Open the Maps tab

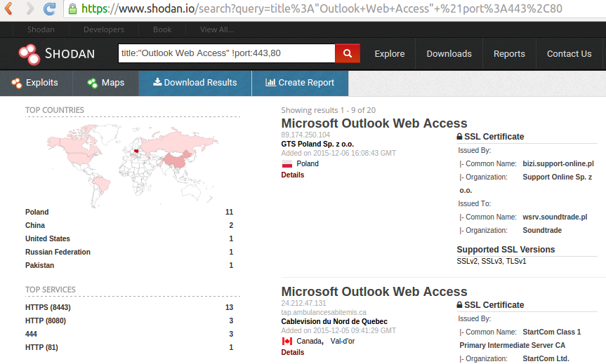(106, 83)
